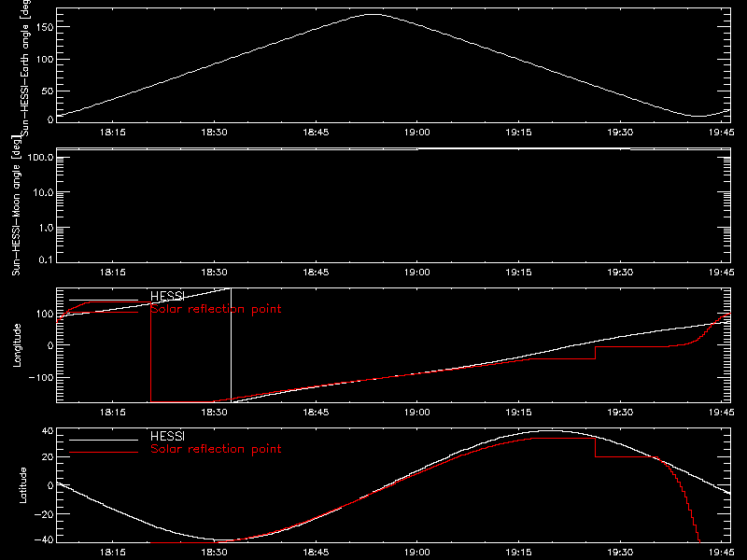Click the vertical red drop line in Longitude plot

tap(150, 353)
